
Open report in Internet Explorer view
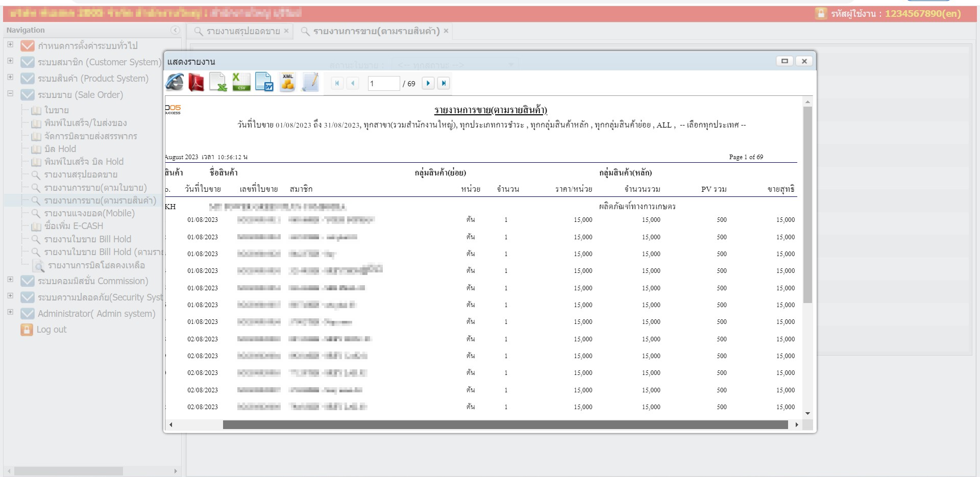tap(175, 83)
